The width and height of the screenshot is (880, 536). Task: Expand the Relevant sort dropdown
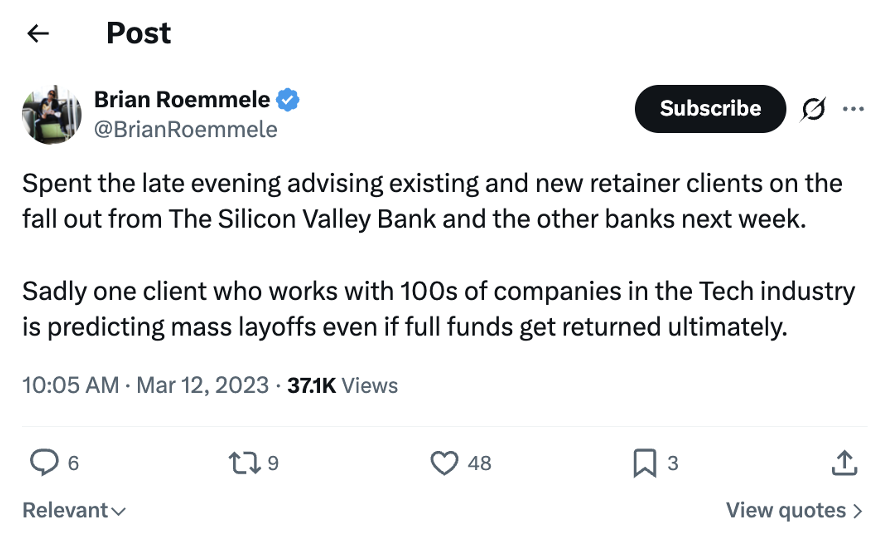coord(74,510)
